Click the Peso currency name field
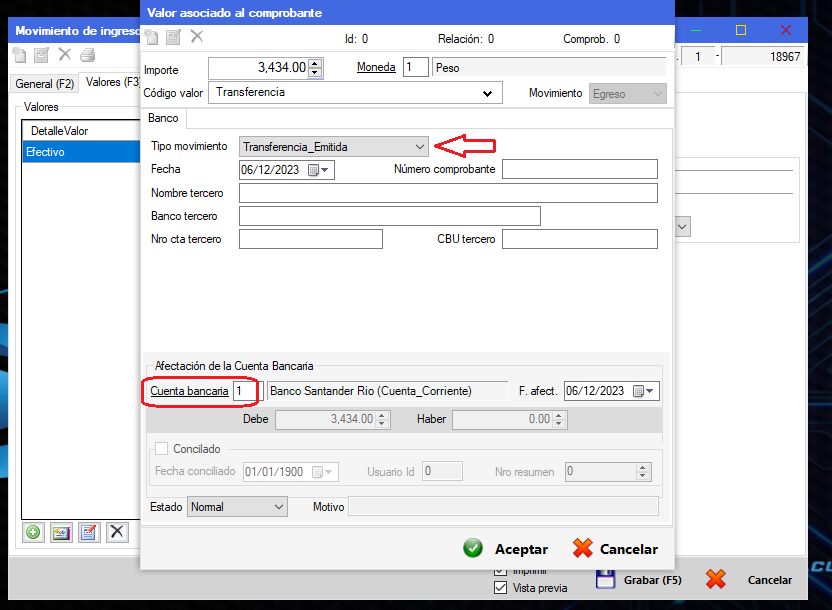 tap(549, 67)
